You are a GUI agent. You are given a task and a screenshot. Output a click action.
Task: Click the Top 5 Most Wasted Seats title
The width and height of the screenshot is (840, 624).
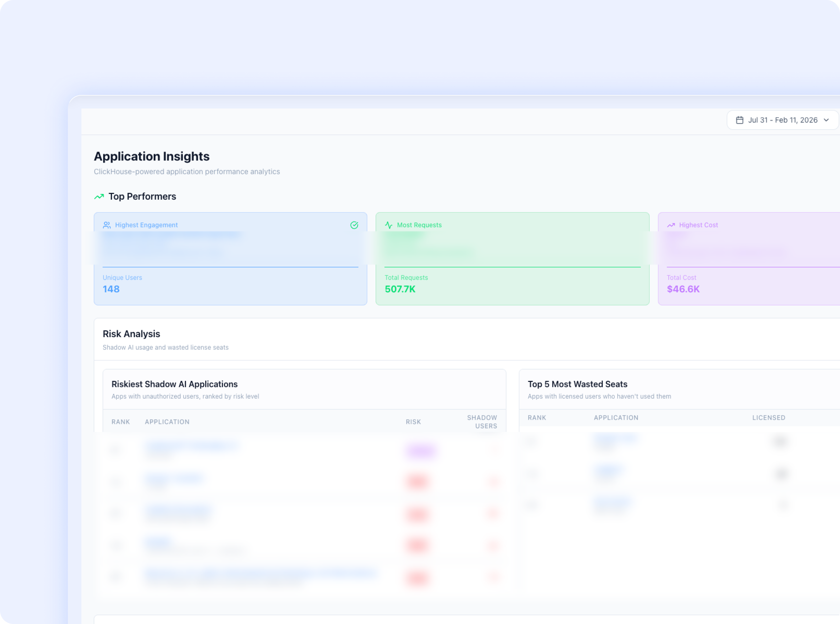577,384
